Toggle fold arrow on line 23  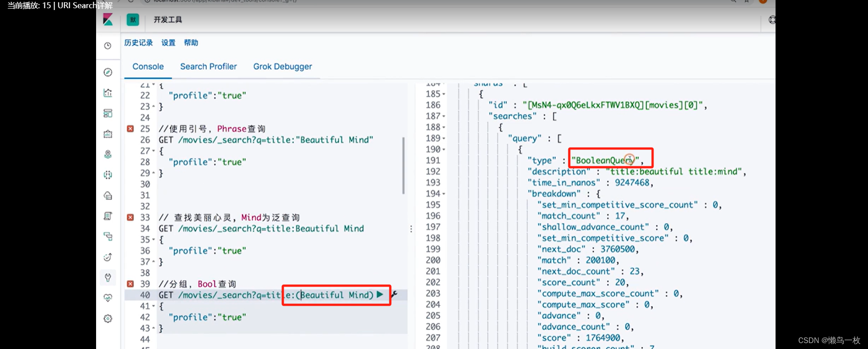pyautogui.click(x=153, y=107)
